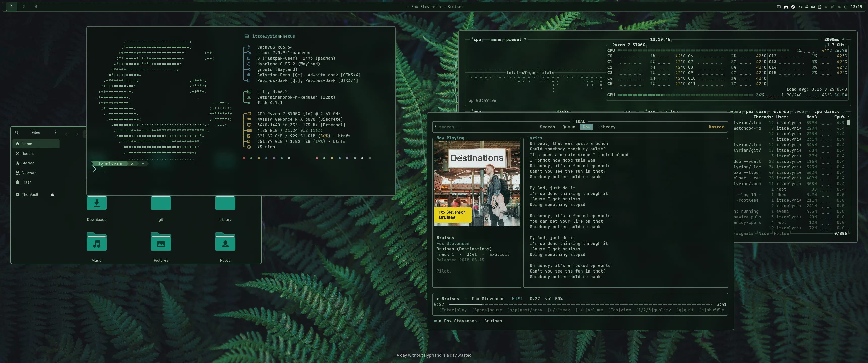Toggle io mode in btop disks box

coord(628,112)
